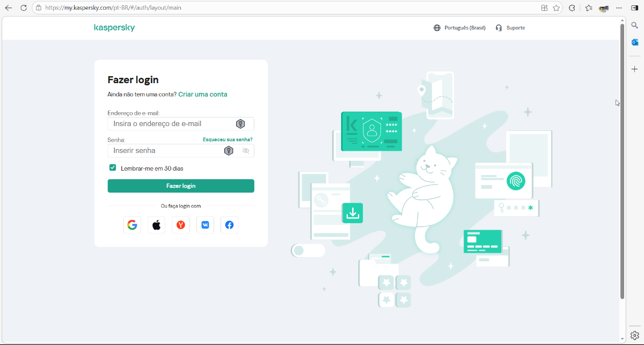Open the favorites list icon
Image resolution: width=644 pixels, height=345 pixels.
point(589,8)
